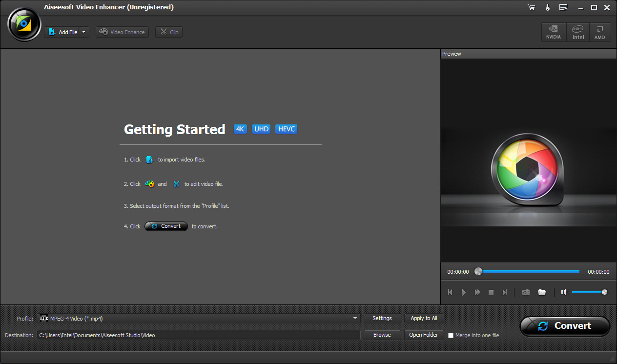Skip to the next frame
This screenshot has width=617, height=364.
click(505, 292)
